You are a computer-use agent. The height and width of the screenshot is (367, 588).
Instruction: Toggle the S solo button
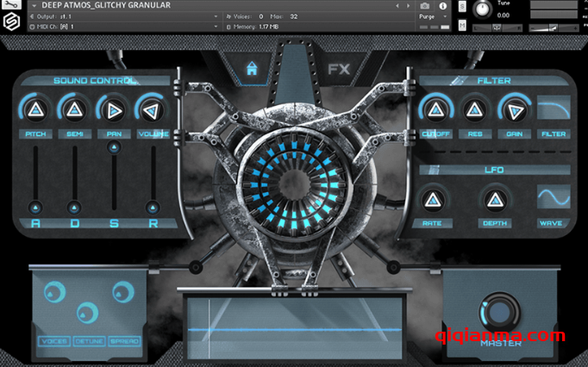(463, 7)
